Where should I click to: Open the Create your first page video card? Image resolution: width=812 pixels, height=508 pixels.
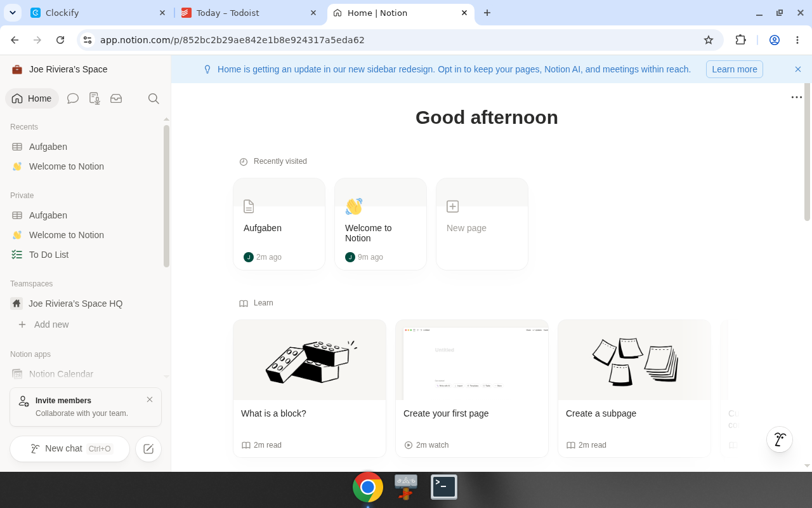(x=472, y=389)
